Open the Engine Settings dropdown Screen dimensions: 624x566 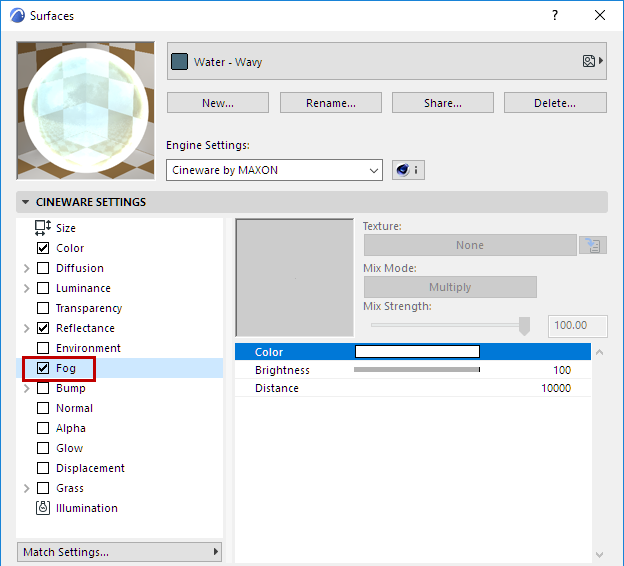274,170
